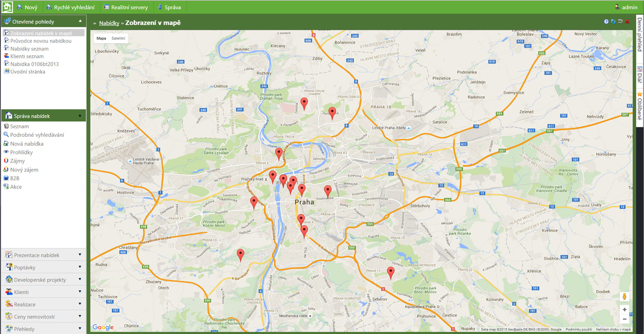Close the view with the red X icon
This screenshot has height=334, width=644.
[x=627, y=22]
